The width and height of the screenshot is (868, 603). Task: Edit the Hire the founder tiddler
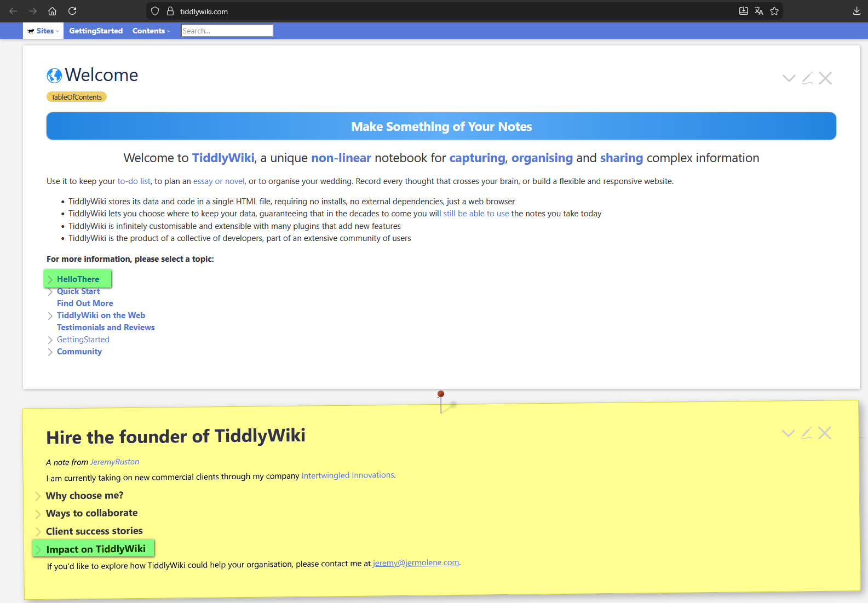806,433
